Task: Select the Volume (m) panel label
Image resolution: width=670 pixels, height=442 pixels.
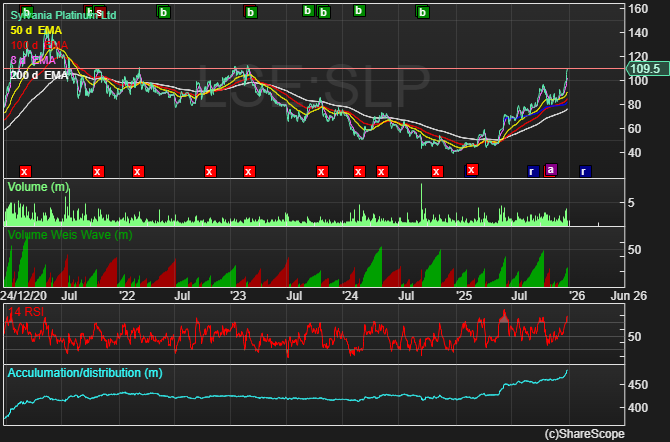Action: [x=39, y=188]
